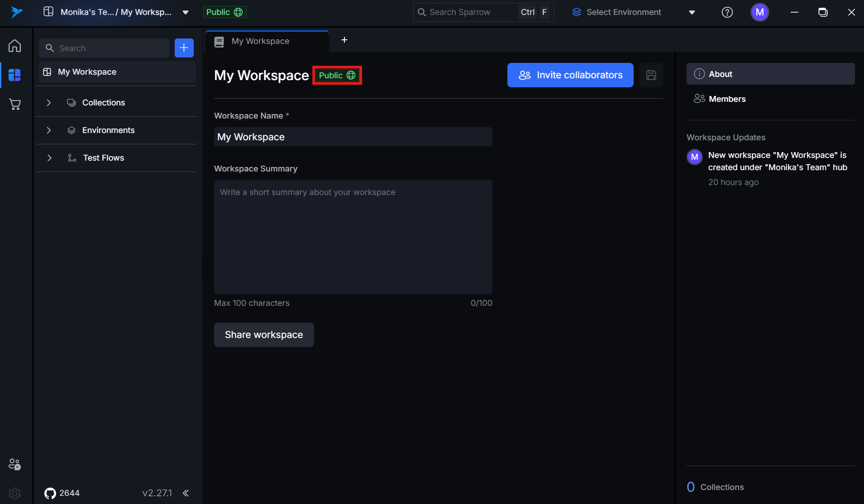Click the workspace created update message

pos(778,161)
